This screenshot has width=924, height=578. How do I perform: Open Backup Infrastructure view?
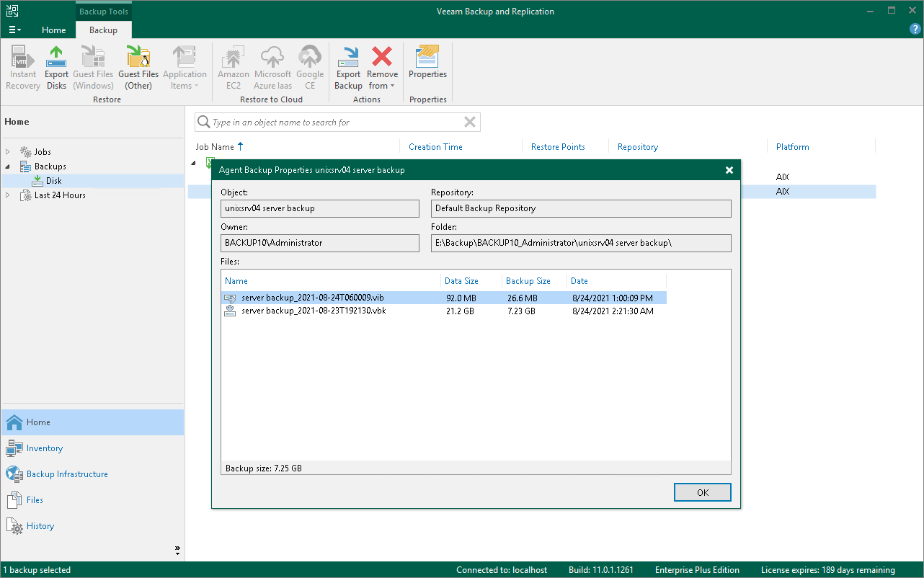[67, 474]
